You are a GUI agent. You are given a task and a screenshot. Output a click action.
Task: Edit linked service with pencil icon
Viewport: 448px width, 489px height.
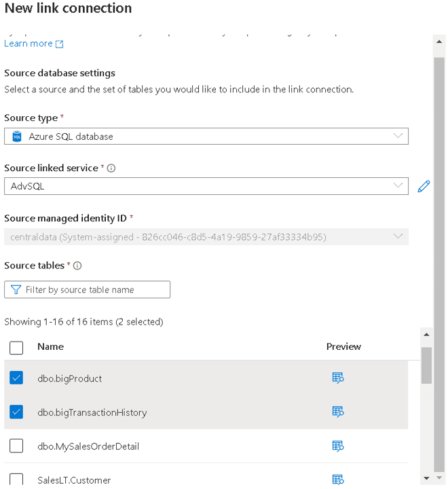[x=424, y=186]
